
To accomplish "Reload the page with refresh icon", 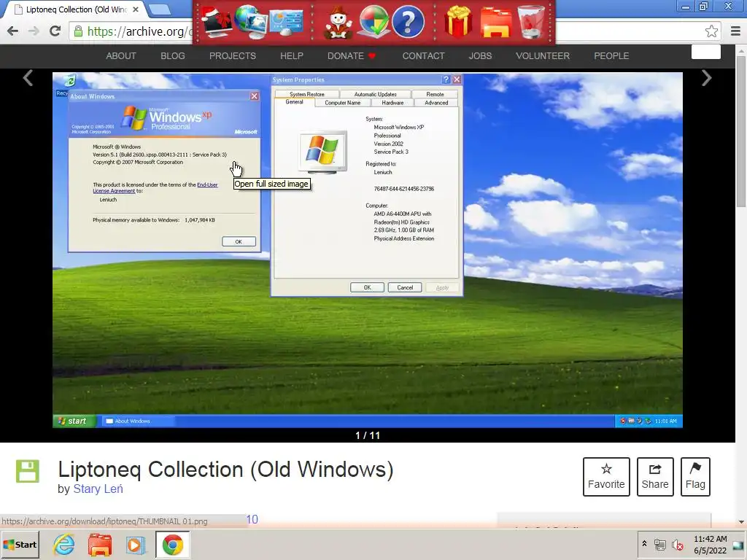I will [x=55, y=31].
